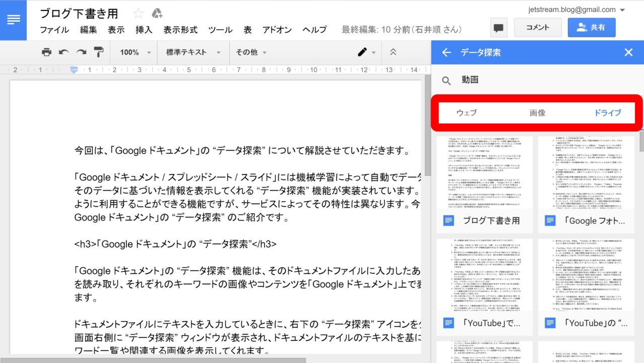Expand the その他 toolbar dropdown

pos(251,52)
